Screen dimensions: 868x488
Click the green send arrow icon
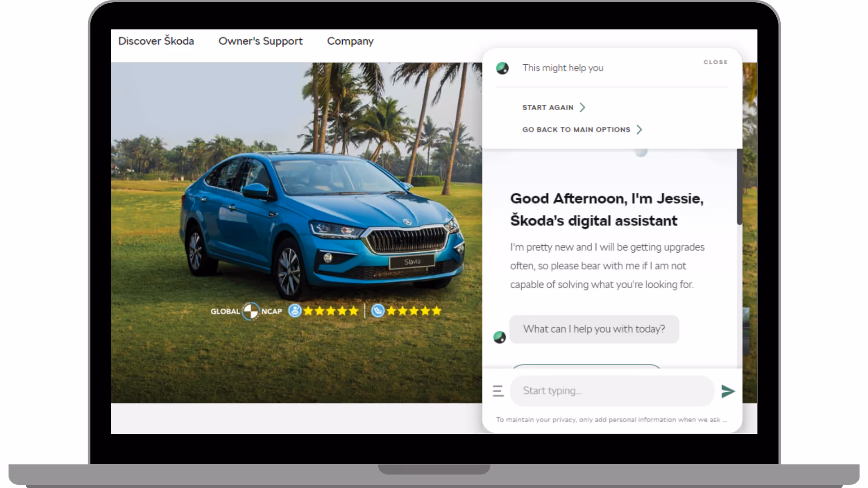point(727,391)
